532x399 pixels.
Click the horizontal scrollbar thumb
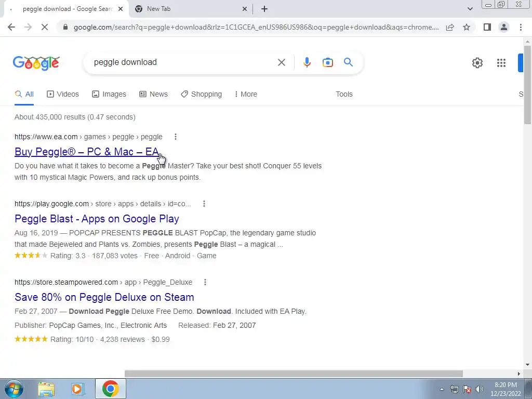click(x=294, y=374)
